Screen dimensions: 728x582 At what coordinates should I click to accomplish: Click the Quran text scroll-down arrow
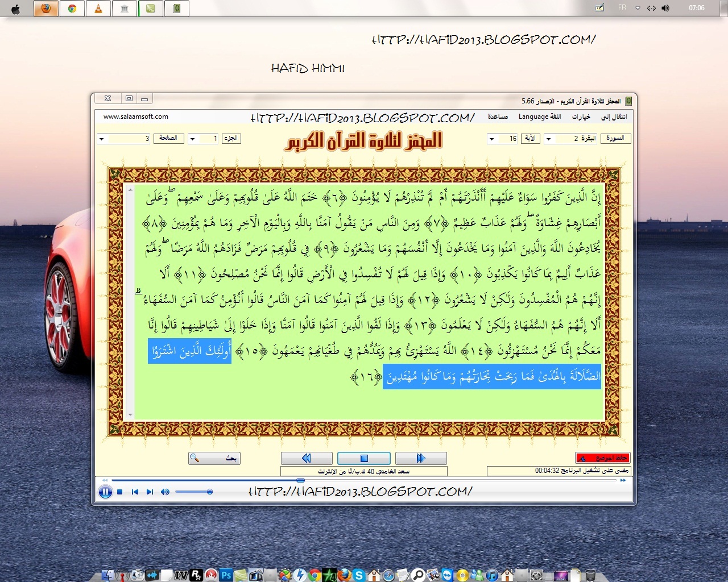tap(130, 415)
